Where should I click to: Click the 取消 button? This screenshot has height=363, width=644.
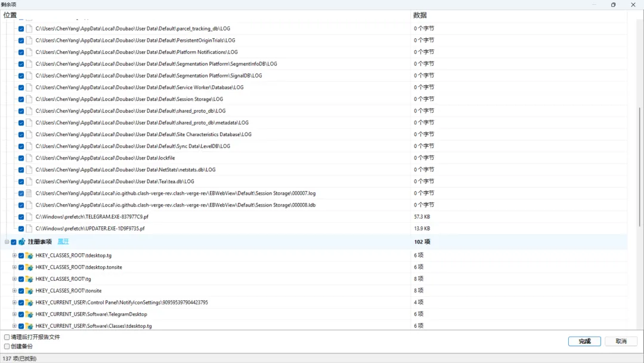click(x=621, y=342)
